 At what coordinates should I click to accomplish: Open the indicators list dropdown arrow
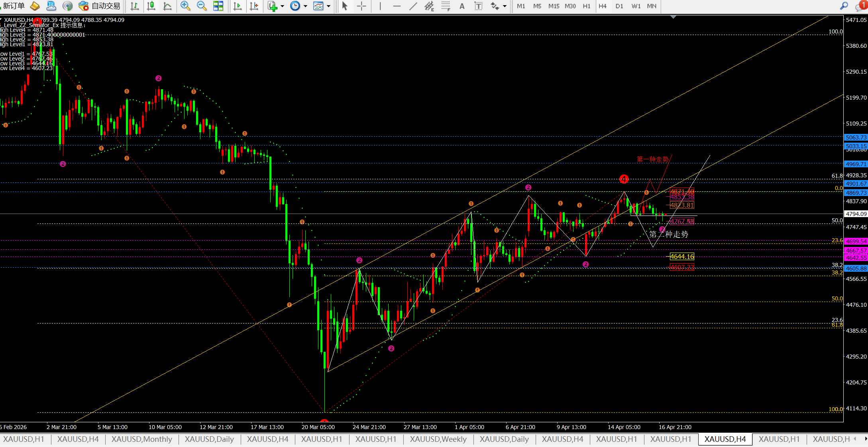283,6
